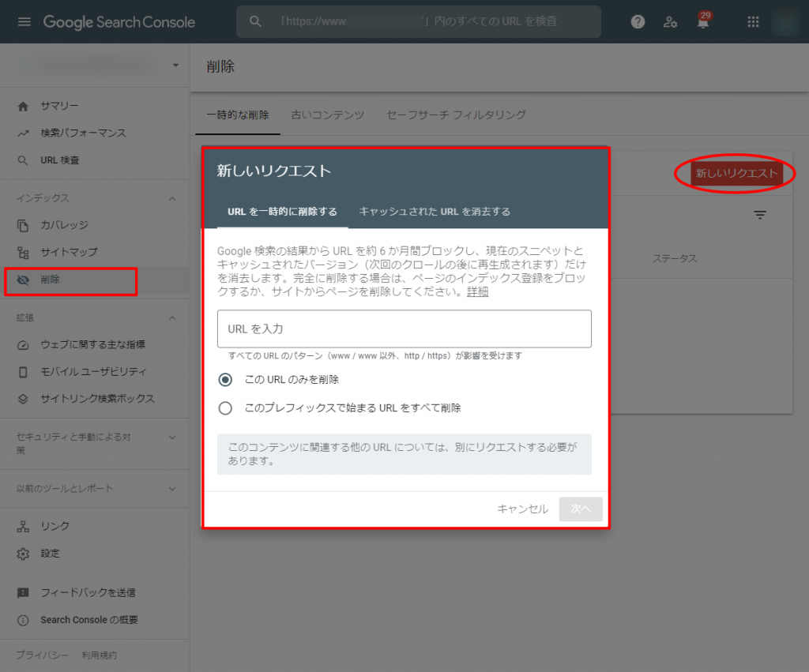Click the filter icon in removals table
This screenshot has height=672, width=809.
tap(760, 215)
